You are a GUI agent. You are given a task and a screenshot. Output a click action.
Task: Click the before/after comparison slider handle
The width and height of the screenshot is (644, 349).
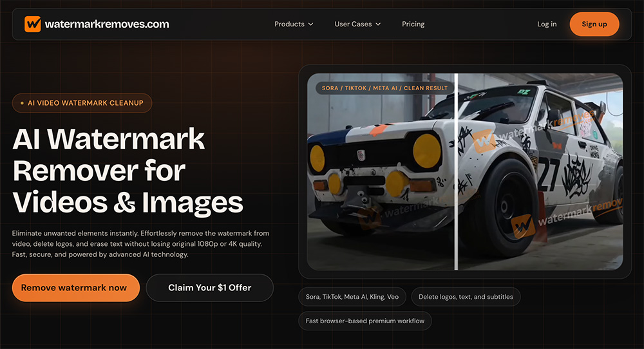[x=457, y=172]
